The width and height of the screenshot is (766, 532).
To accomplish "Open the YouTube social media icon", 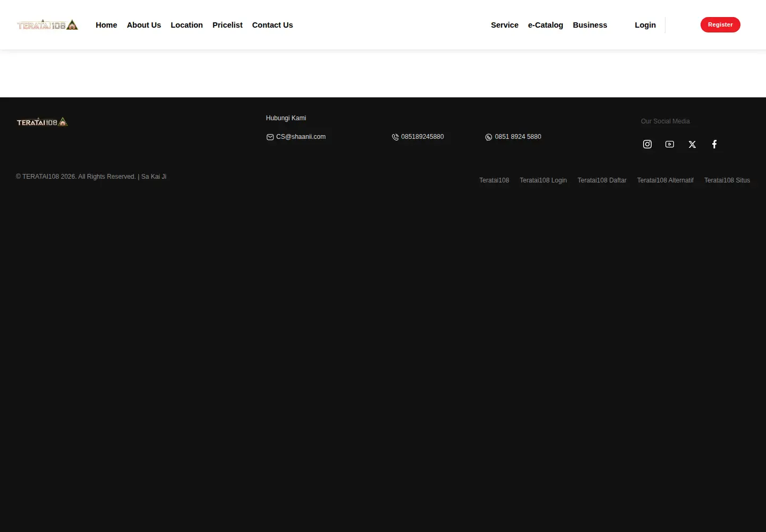I will [670, 144].
